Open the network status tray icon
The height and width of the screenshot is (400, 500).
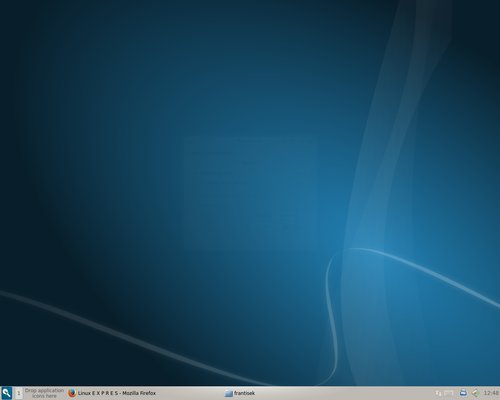coord(438,393)
